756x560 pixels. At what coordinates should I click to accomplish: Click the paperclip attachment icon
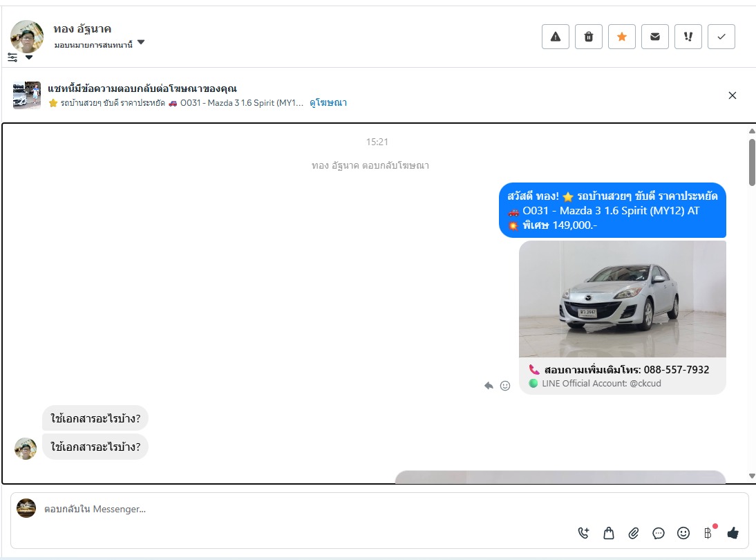(x=634, y=533)
